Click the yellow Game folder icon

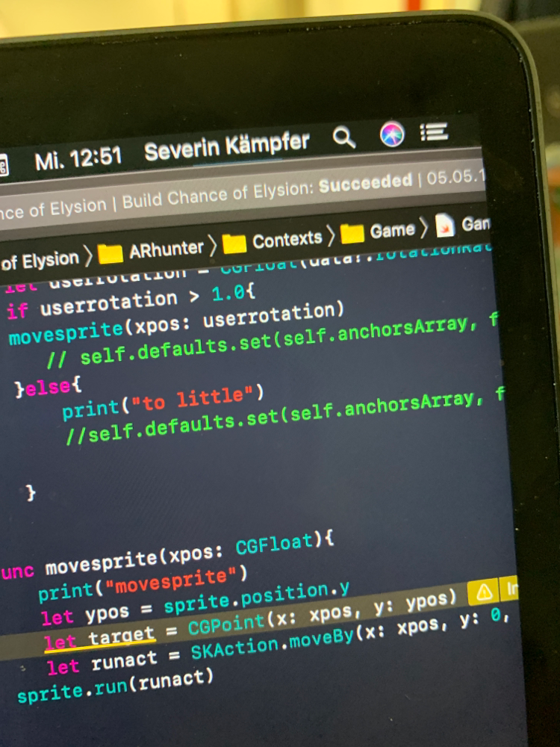tap(352, 233)
